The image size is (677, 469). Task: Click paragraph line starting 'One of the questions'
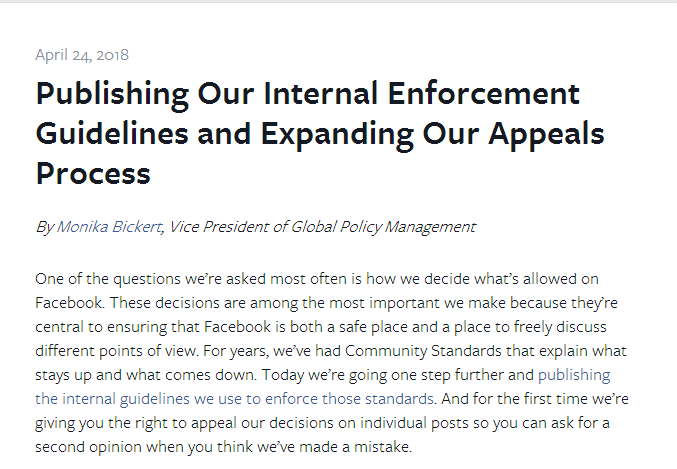(x=317, y=279)
